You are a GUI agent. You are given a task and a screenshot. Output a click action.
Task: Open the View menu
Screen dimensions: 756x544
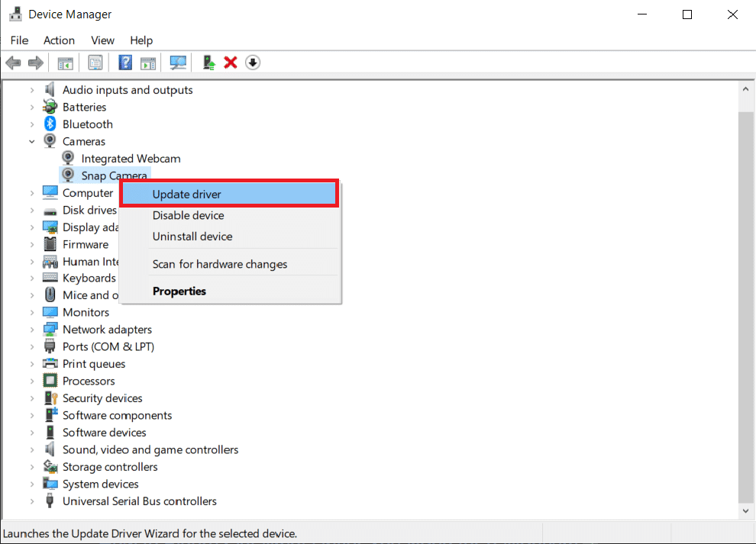(x=102, y=40)
